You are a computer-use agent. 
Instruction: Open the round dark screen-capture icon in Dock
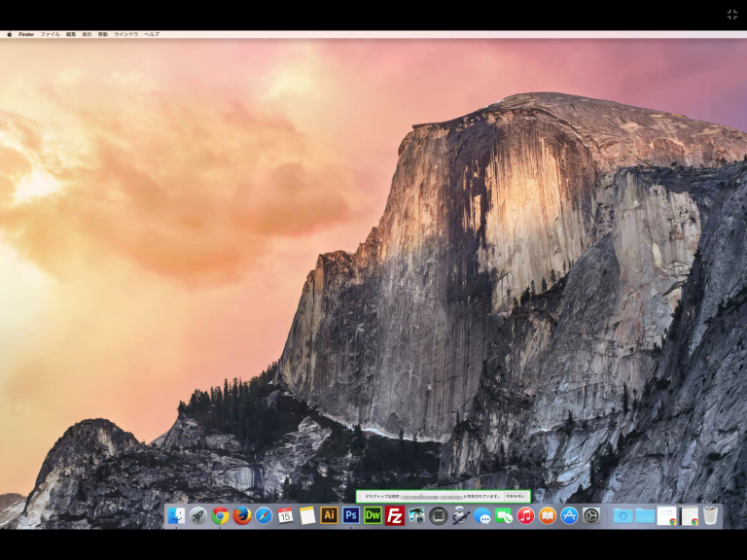(439, 515)
